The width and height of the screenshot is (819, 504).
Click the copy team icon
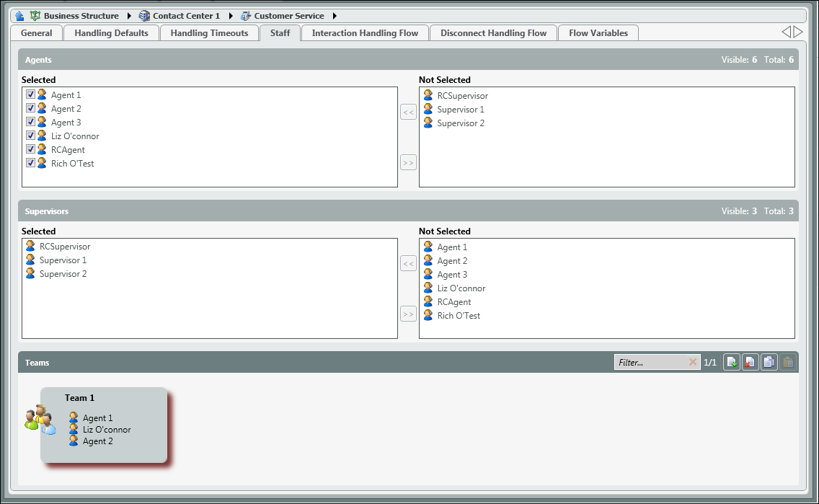(x=769, y=363)
